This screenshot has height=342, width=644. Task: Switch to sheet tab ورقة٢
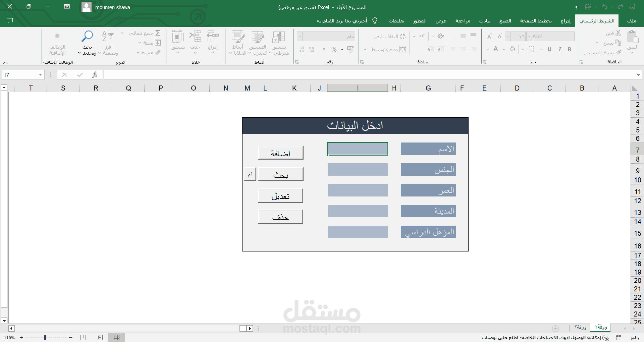(x=580, y=327)
